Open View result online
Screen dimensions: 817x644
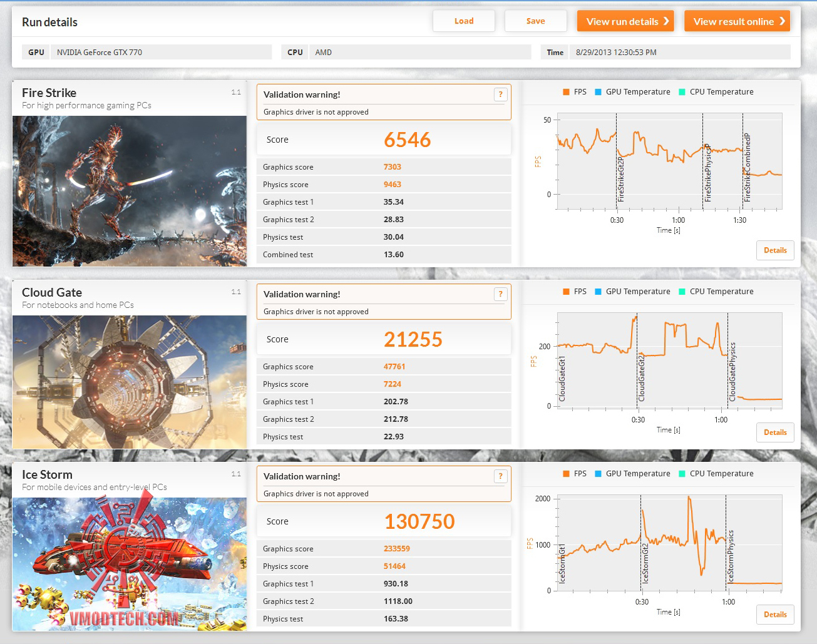click(737, 21)
